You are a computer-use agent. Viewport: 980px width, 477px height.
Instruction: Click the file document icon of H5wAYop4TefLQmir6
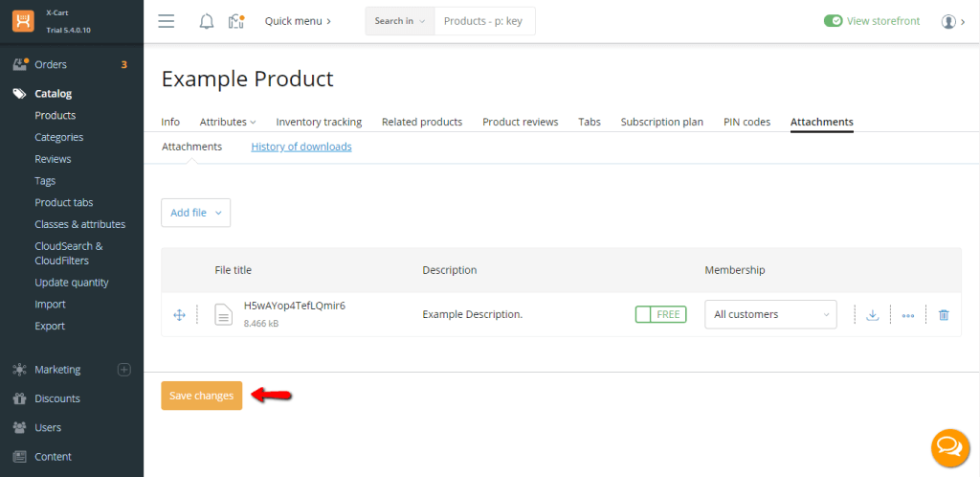point(223,314)
